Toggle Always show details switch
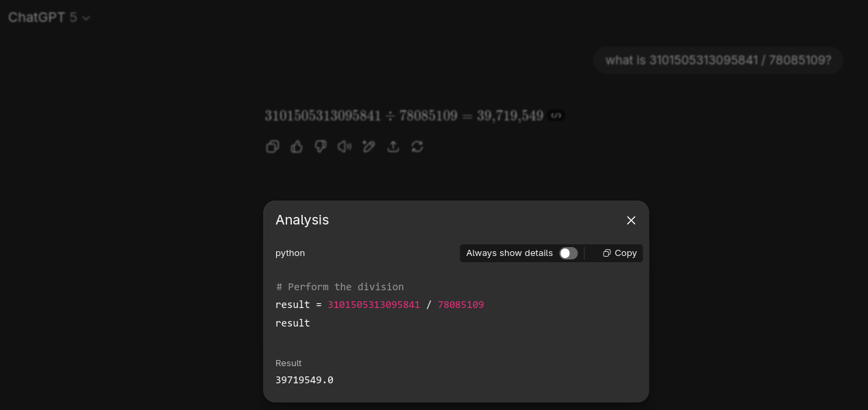This screenshot has width=868, height=410. pyautogui.click(x=568, y=253)
